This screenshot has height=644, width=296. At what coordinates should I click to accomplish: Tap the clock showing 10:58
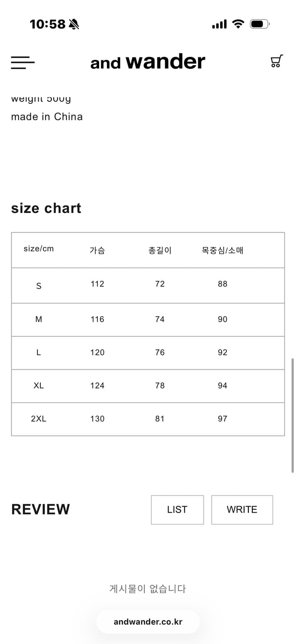tap(48, 24)
